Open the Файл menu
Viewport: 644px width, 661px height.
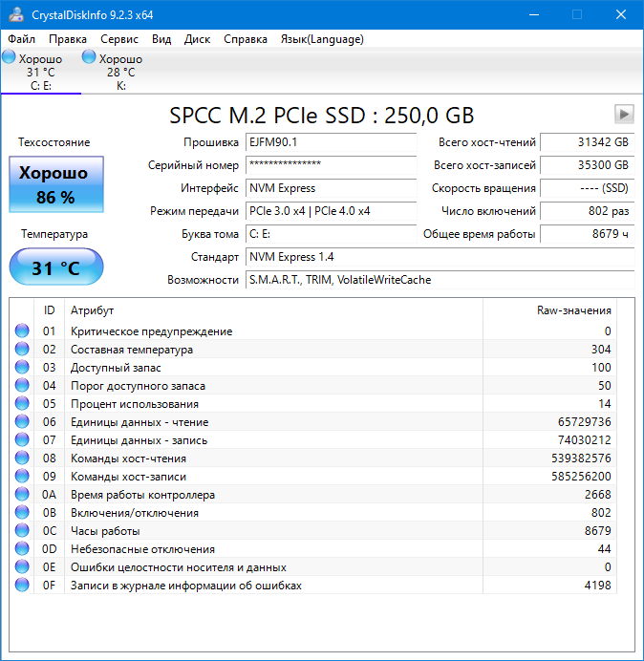[22, 39]
